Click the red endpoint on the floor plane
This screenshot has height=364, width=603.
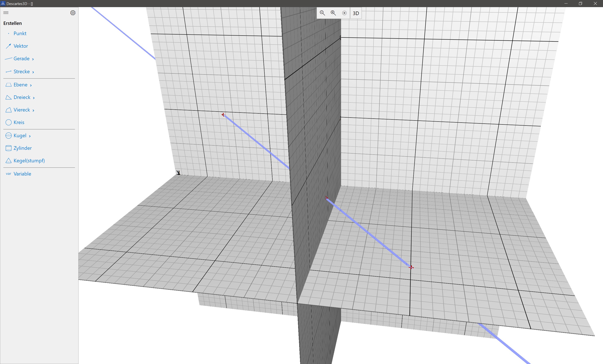(x=411, y=267)
